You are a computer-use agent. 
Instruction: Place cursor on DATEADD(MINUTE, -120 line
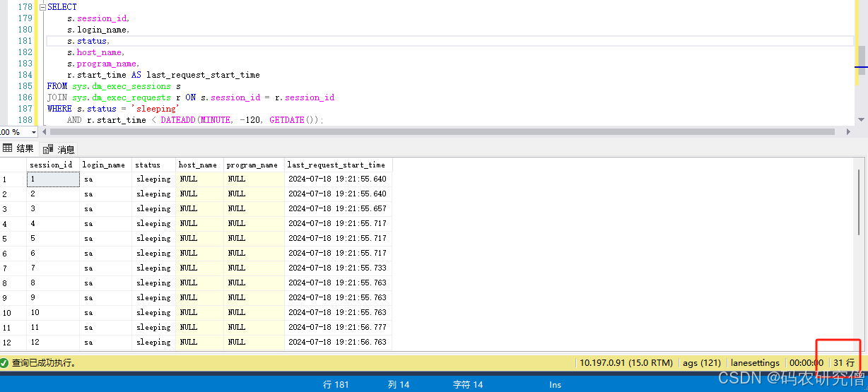pos(196,120)
